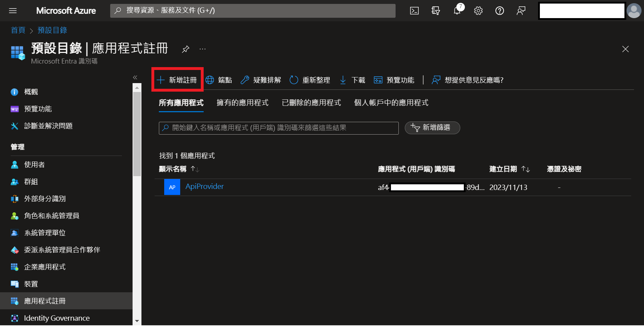Open Cloud Shell from top bar
Viewport: 644px width, 326px height.
414,11
